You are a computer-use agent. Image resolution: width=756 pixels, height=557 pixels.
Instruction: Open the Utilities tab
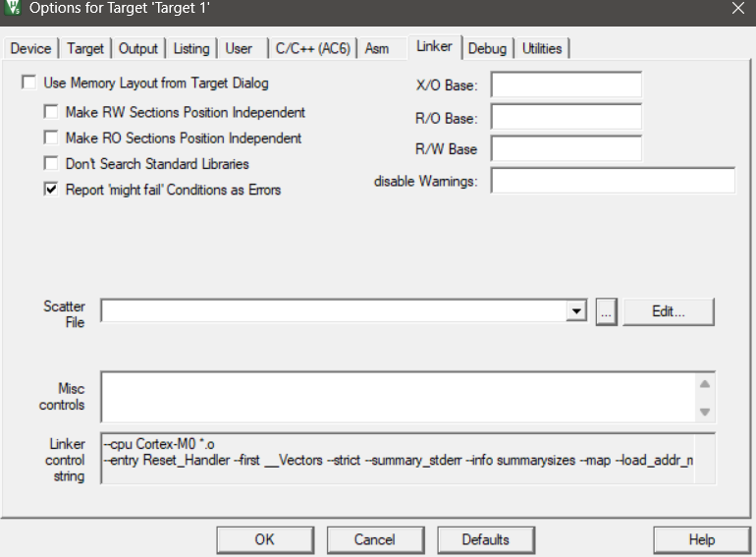click(x=542, y=48)
